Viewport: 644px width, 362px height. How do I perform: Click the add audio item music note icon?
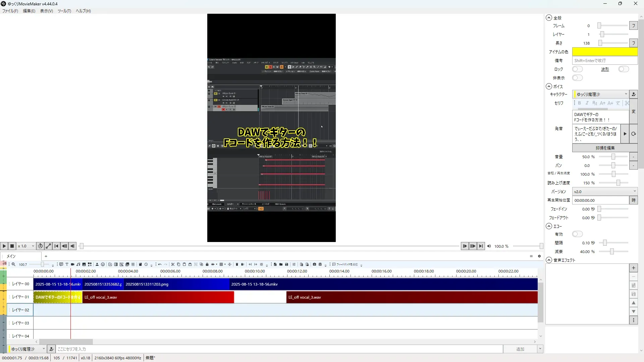[x=78, y=264]
